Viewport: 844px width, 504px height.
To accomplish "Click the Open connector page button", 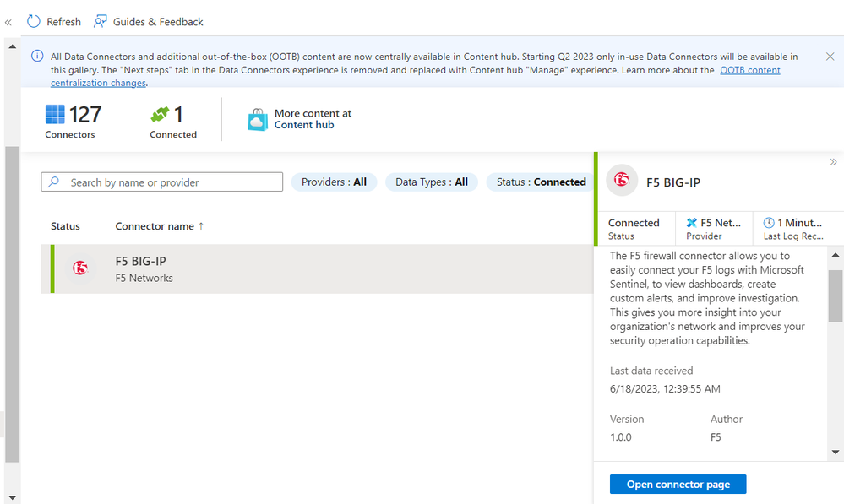I will [678, 485].
